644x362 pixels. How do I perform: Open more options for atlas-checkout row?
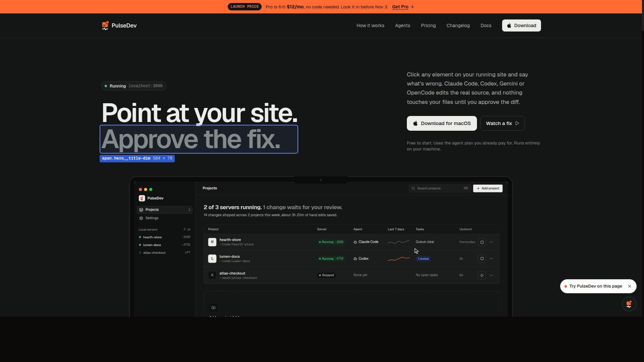pyautogui.click(x=491, y=276)
